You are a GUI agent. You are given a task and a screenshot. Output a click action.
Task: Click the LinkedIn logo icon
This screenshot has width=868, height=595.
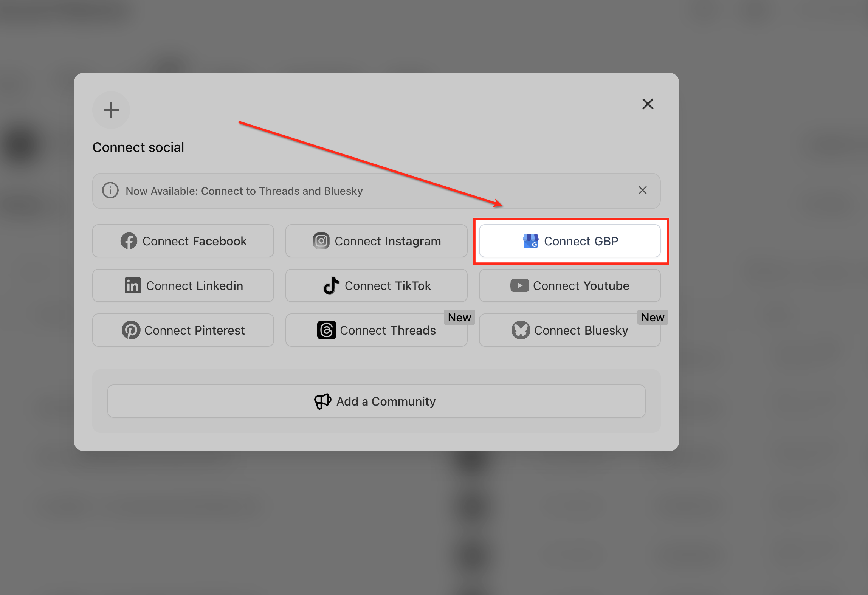click(132, 285)
